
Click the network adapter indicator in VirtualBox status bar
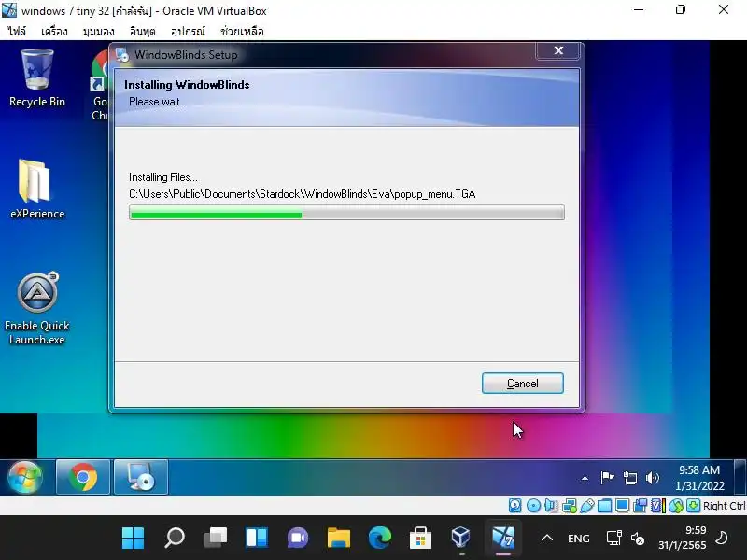570,505
